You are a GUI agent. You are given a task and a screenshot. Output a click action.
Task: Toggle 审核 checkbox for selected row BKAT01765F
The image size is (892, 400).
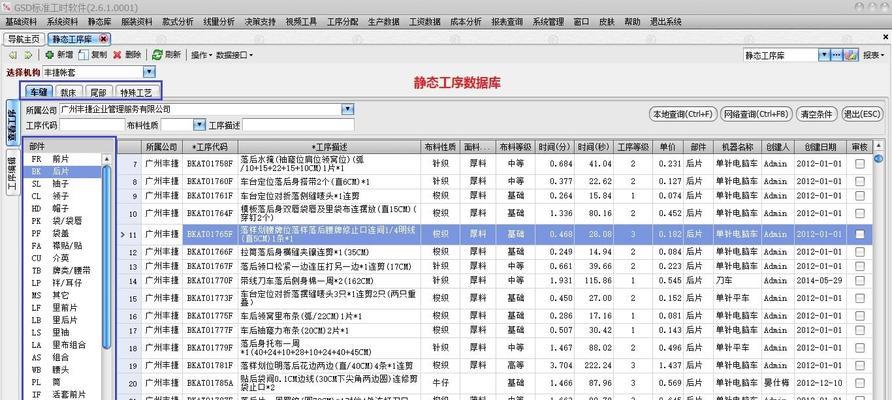(860, 234)
